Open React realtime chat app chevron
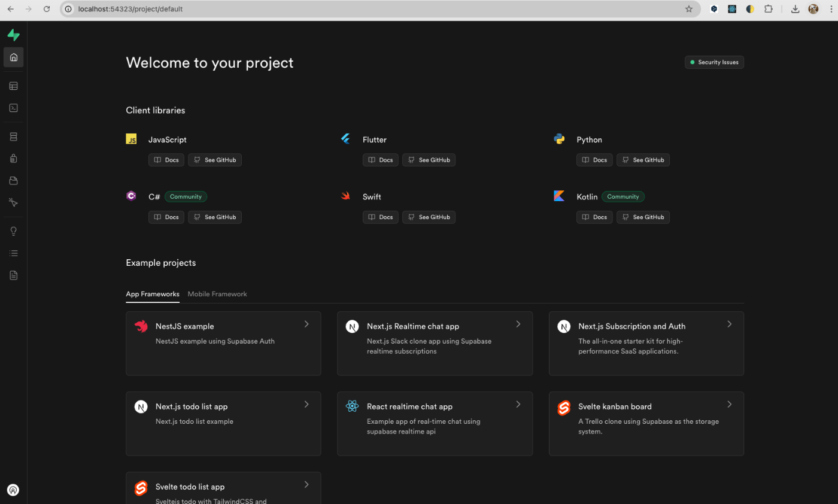This screenshot has height=504, width=838. coord(518,404)
